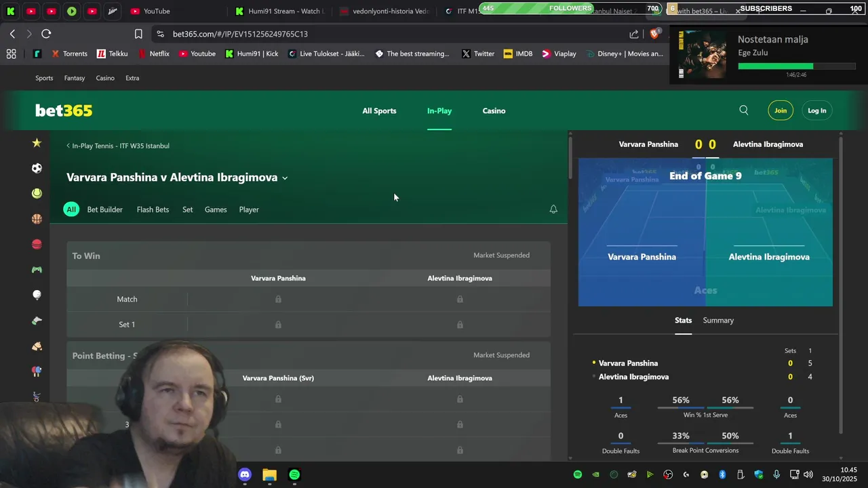Viewport: 868px width, 488px height.
Task: Go back to In-Play Tennis ITF W35 Istanbul
Action: [x=118, y=146]
